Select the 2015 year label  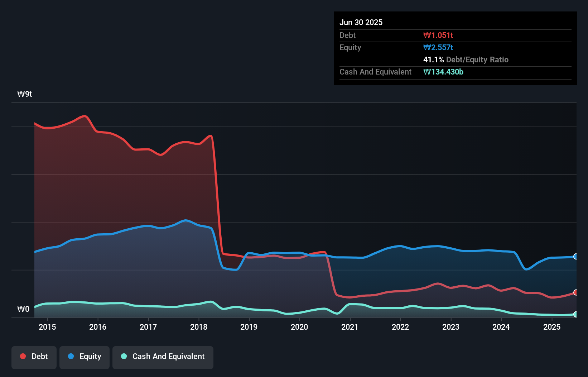[47, 327]
